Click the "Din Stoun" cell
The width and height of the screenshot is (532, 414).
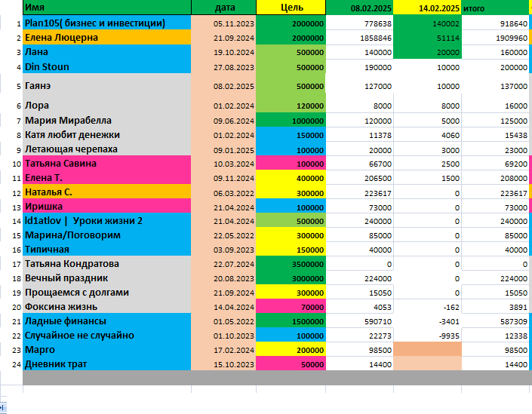point(107,66)
